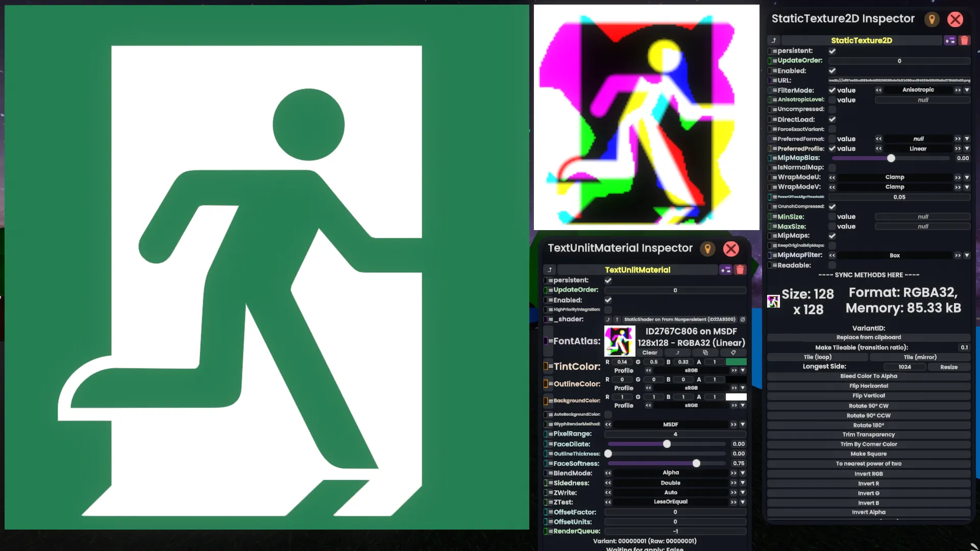
Task: Open the GlyphRenderMethod dropdown triangle
Action: [x=743, y=424]
